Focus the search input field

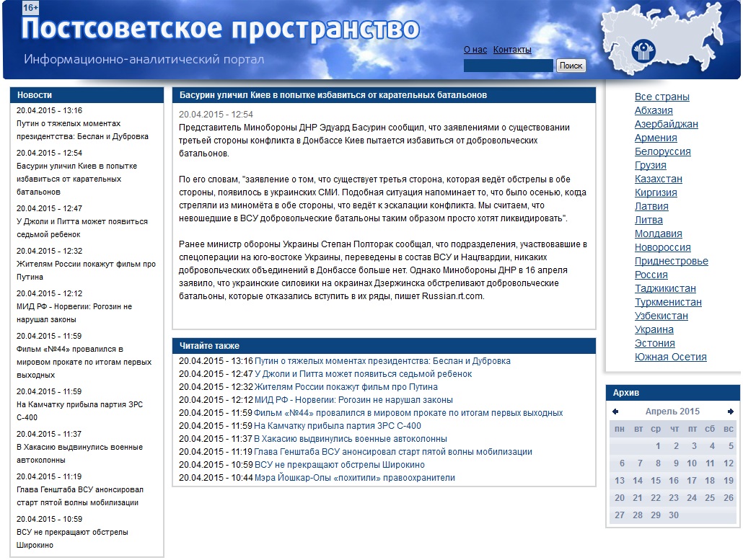pyautogui.click(x=509, y=66)
